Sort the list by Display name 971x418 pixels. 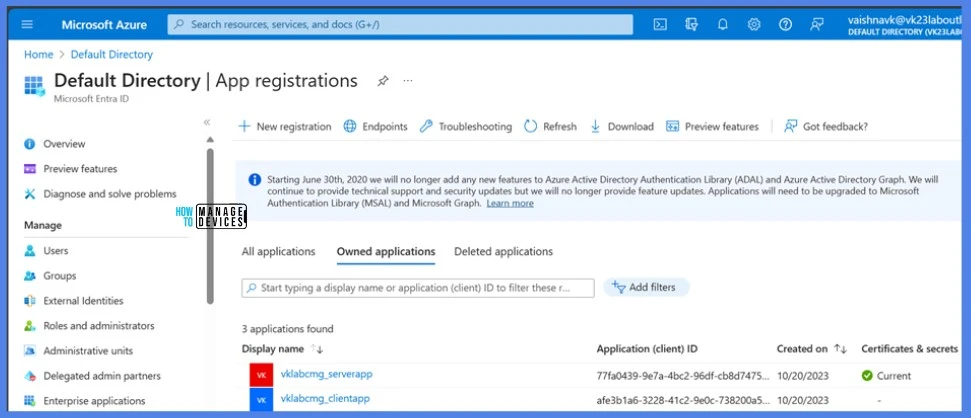[x=282, y=349]
